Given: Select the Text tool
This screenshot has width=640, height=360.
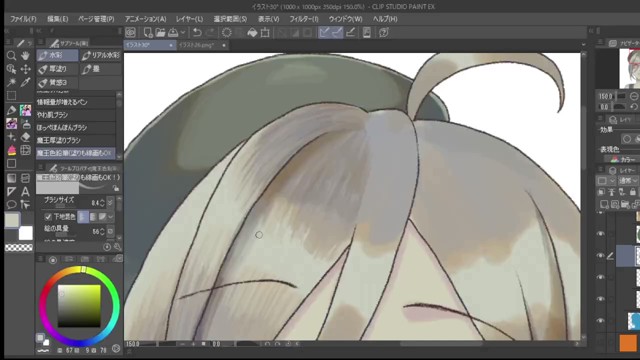Looking at the screenshot, I should click(x=25, y=191).
